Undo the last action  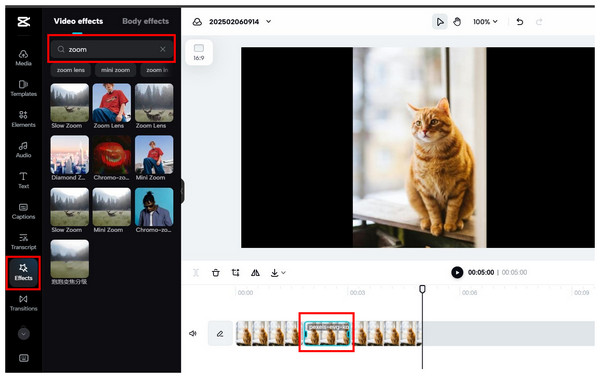[x=520, y=22]
